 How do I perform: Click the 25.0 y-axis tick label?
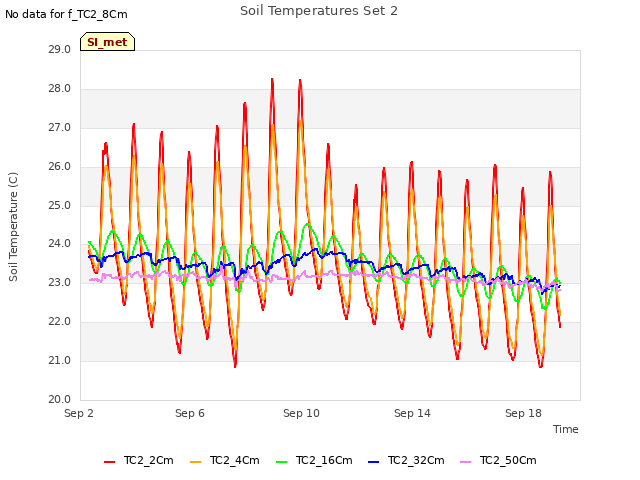point(60,205)
